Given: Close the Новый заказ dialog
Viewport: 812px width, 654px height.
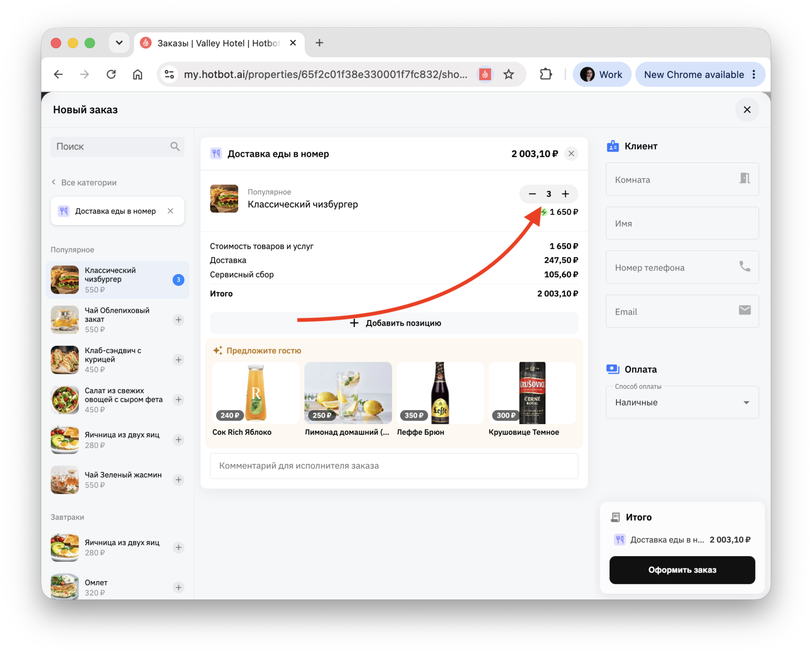Looking at the screenshot, I should pos(747,110).
